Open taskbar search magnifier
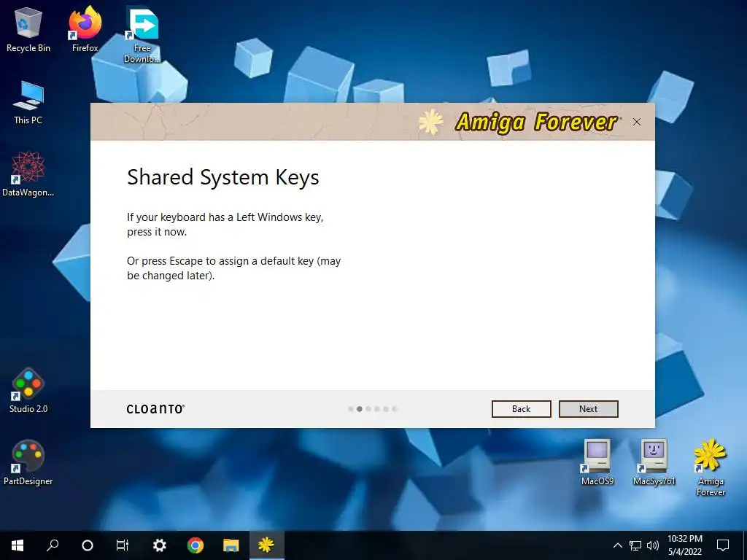 pos(53,545)
